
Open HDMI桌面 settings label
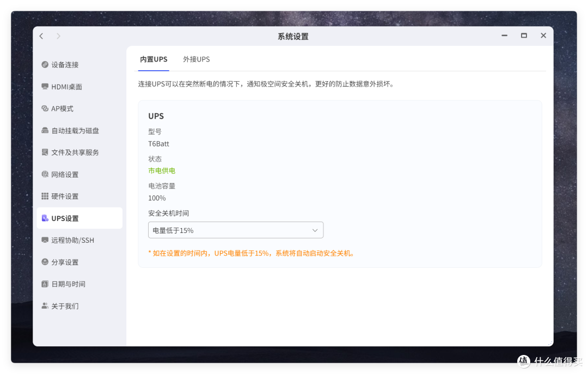(67, 87)
